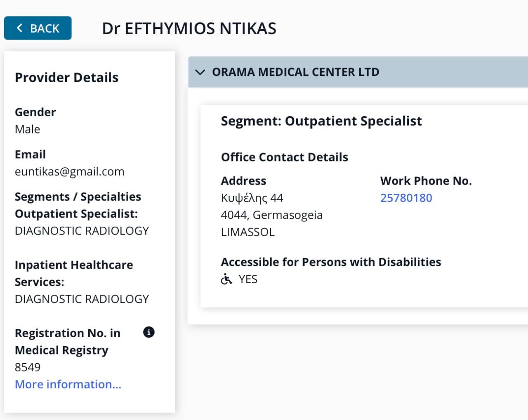Screen dimensions: 528x420
Task: Click the Provider Details heading
Action: (66, 77)
